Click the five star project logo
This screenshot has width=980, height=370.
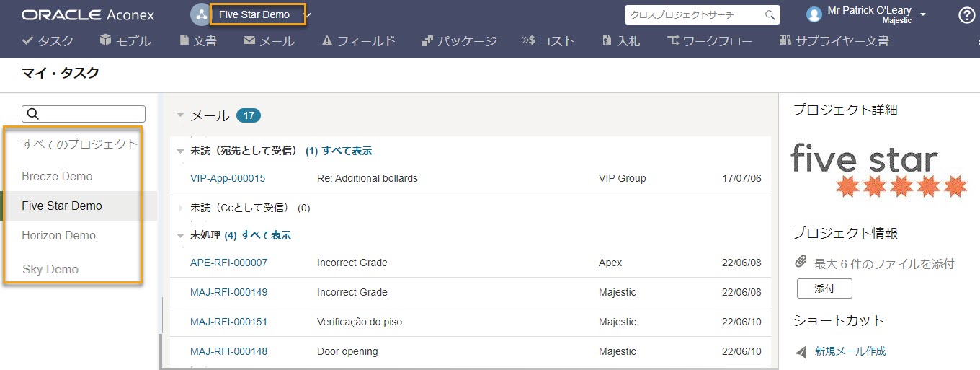pyautogui.click(x=879, y=170)
